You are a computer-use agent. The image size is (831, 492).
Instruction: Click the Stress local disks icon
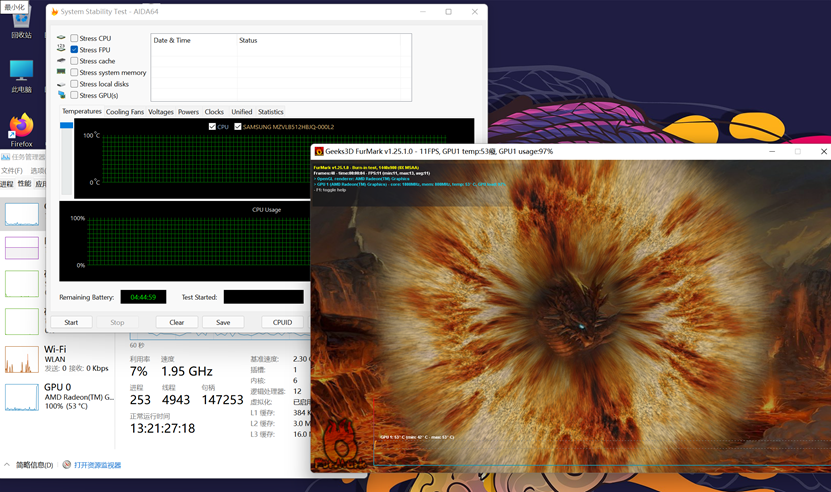coord(61,84)
